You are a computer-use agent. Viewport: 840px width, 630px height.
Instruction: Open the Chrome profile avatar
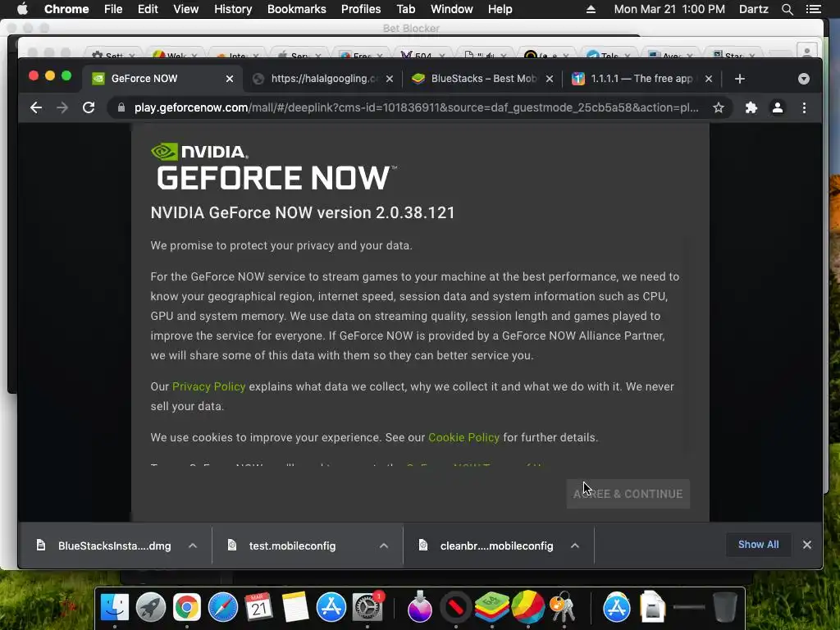tap(778, 107)
